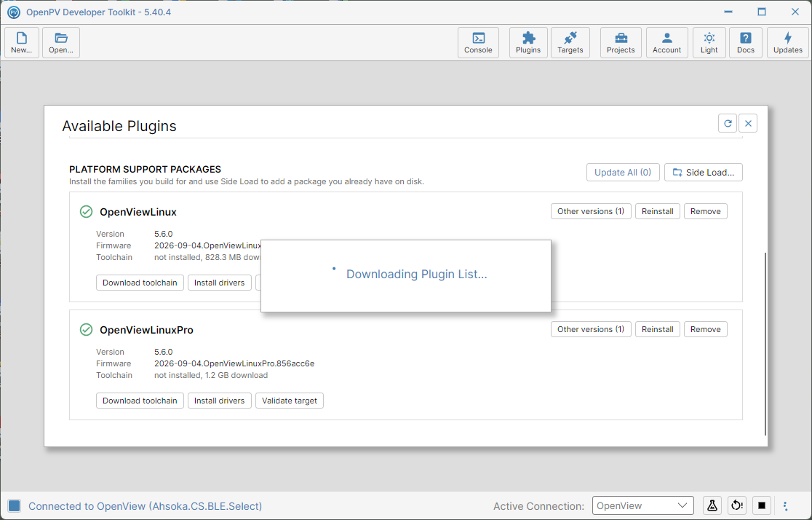Open the Targets view
Screen dimensions: 812x520
[x=570, y=42]
